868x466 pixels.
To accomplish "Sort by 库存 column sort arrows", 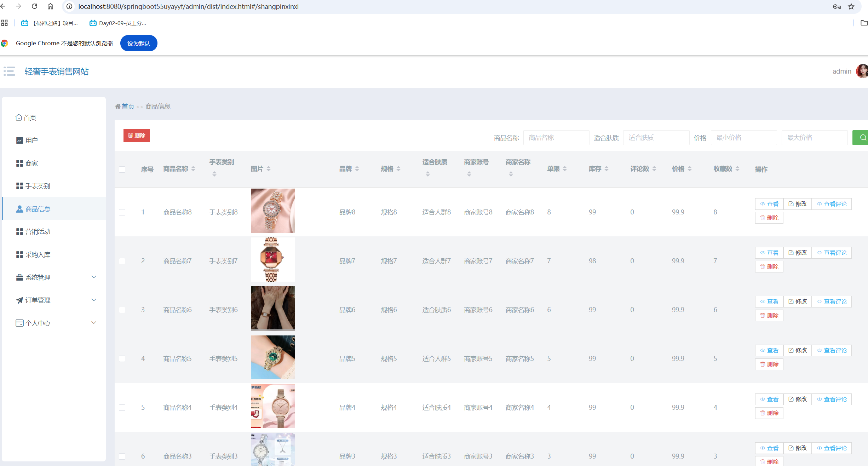I will [606, 169].
